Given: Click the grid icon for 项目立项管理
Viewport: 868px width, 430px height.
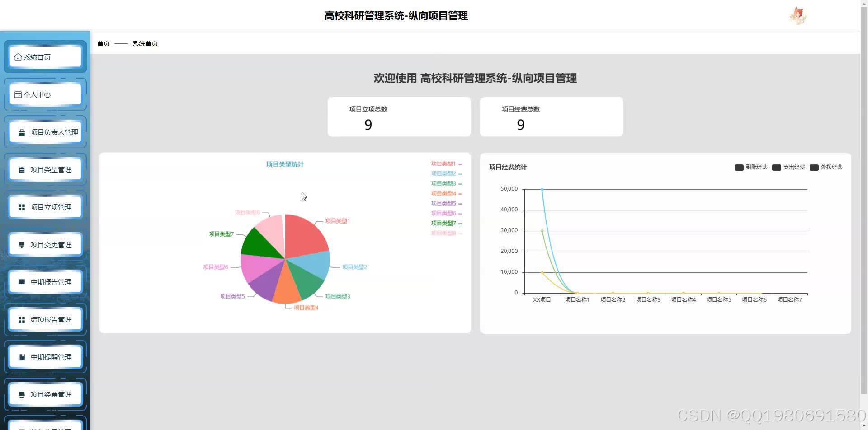Looking at the screenshot, I should pyautogui.click(x=21, y=207).
